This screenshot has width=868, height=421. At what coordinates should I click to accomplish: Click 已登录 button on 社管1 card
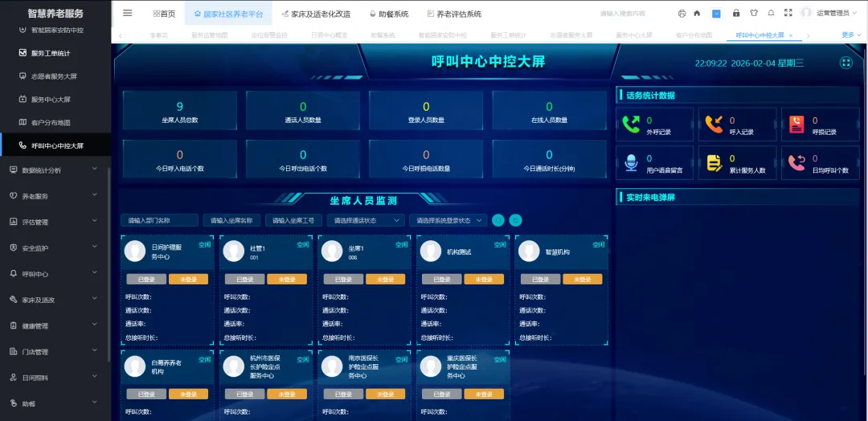(x=244, y=280)
